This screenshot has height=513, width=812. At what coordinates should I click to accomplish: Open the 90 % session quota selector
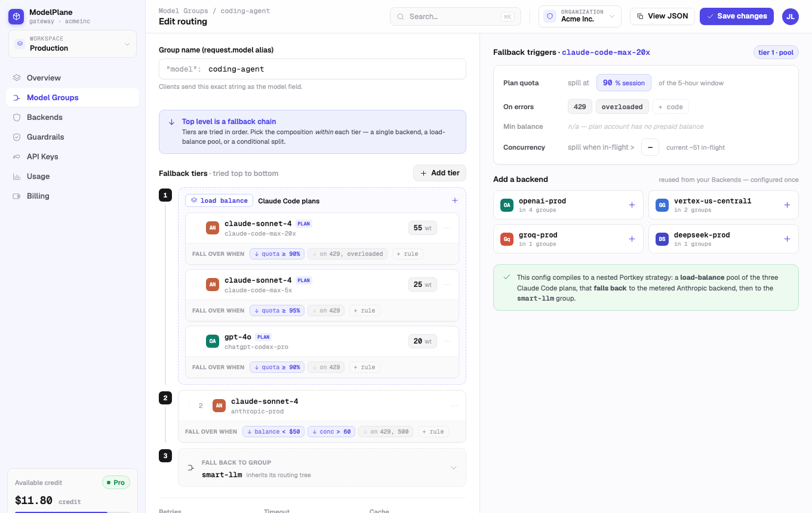pos(624,83)
